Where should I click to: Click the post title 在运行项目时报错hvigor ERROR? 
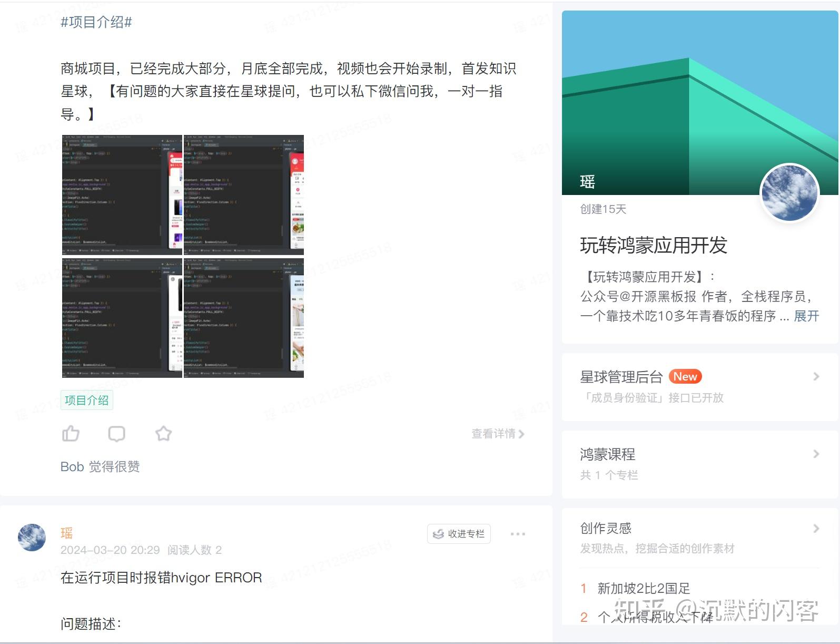161,578
